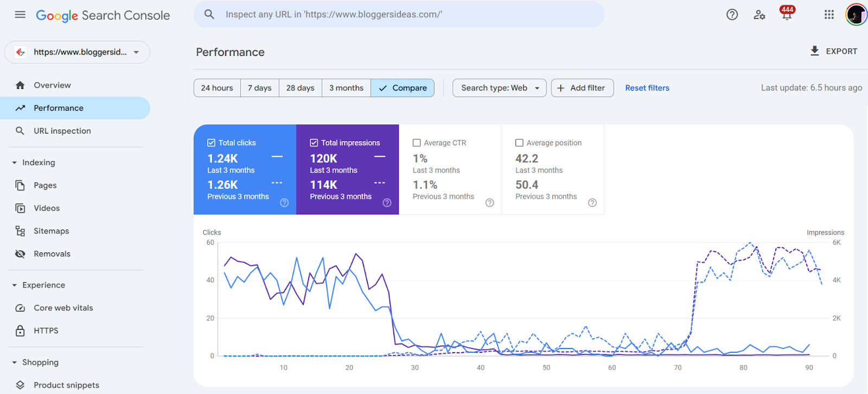
Task: Select the 7 days date range
Action: pyautogui.click(x=260, y=88)
